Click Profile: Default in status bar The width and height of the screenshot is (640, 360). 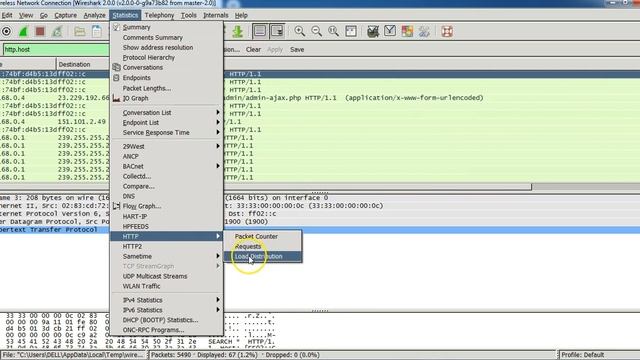(582, 355)
